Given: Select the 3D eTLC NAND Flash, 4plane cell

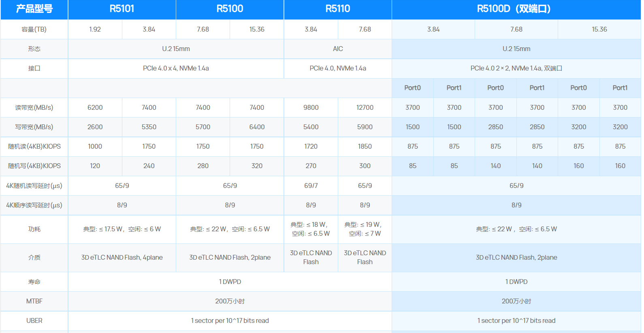Looking at the screenshot, I should tap(122, 257).
